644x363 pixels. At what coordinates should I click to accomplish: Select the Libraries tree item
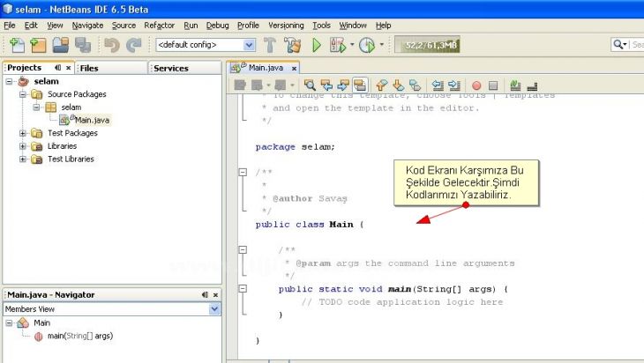click(x=62, y=146)
